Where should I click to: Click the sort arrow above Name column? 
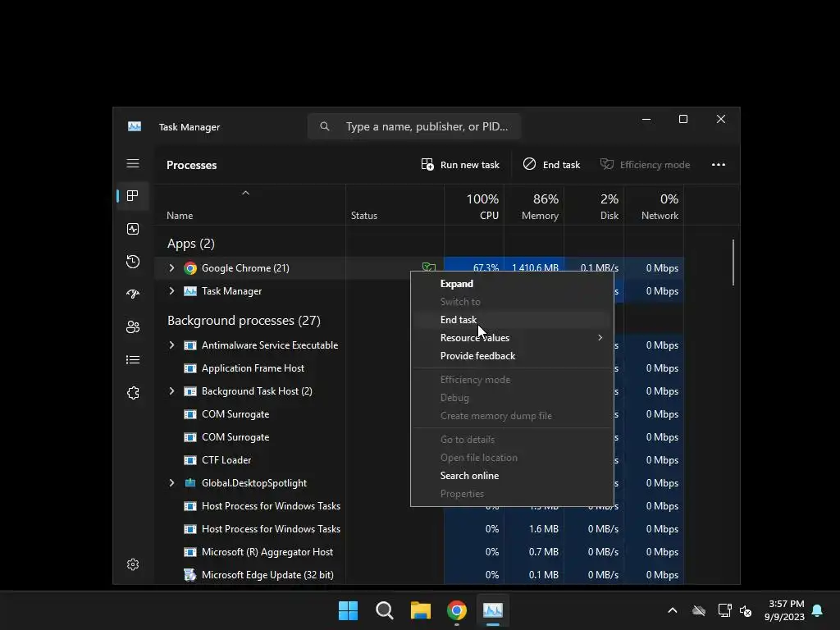(245, 193)
